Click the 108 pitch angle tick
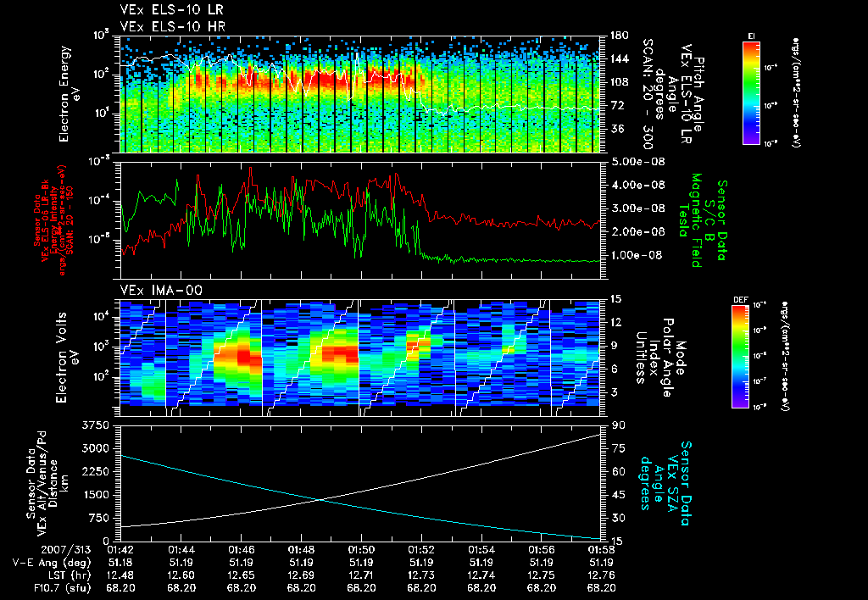The width and height of the screenshot is (868, 600). click(x=619, y=82)
